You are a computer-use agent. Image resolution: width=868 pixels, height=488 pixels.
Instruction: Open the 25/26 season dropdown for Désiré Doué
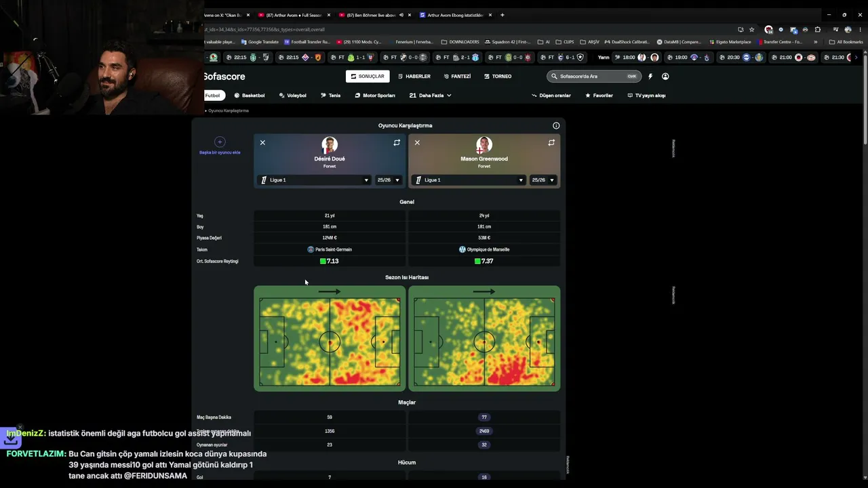389,180
